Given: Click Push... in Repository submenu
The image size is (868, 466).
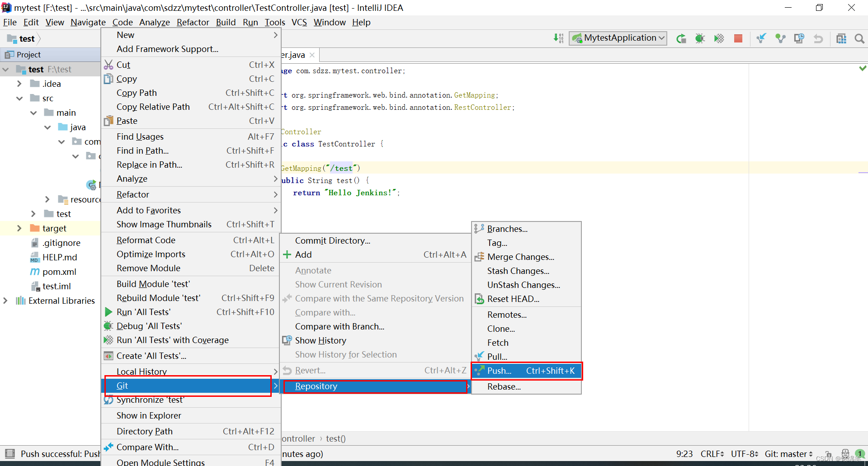Looking at the screenshot, I should (526, 371).
